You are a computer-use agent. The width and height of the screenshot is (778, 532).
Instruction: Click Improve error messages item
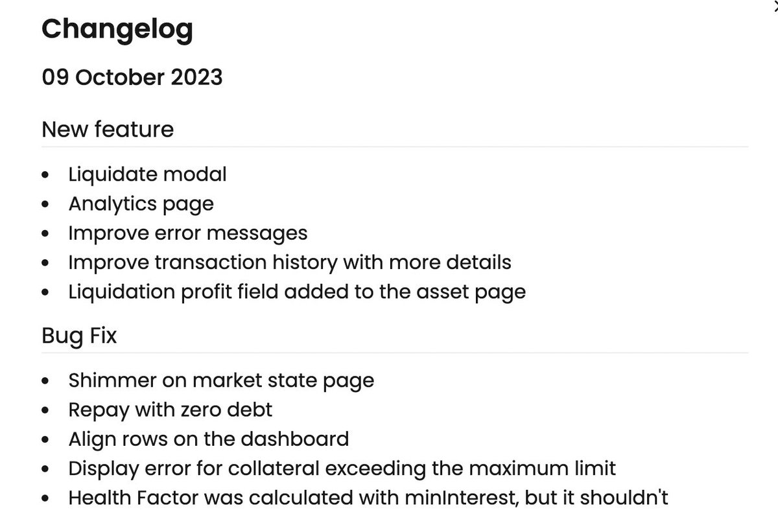point(188,233)
